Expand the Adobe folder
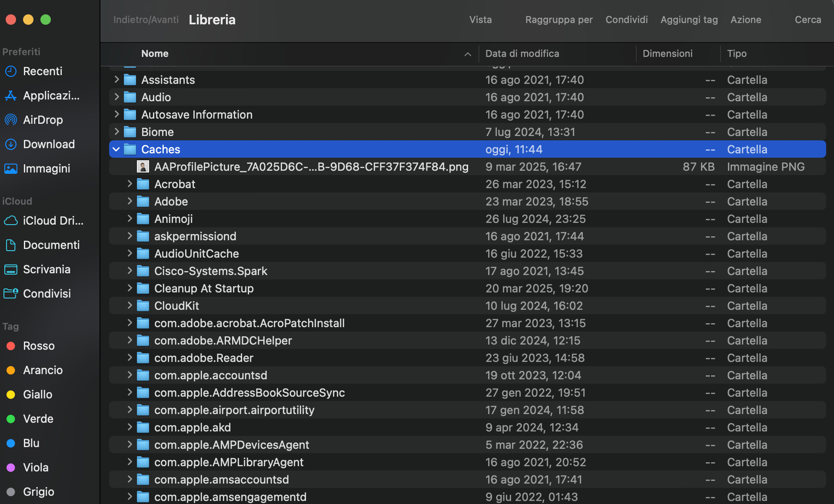Viewport: 834px width, 504px height. coord(129,201)
